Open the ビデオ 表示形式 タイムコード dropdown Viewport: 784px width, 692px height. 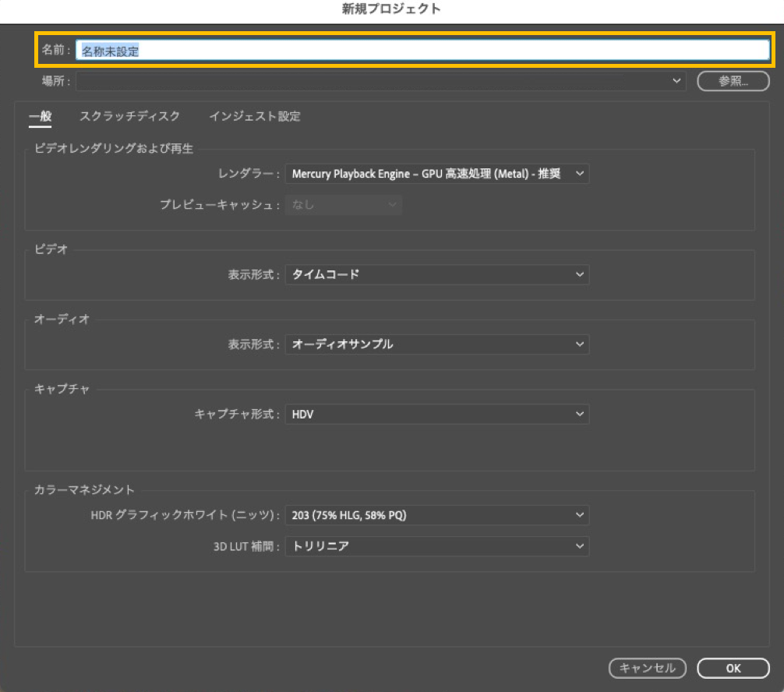click(x=437, y=274)
